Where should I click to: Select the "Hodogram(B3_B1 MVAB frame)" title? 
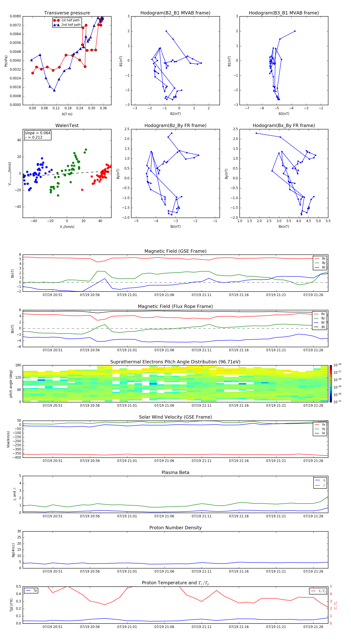pos(284,13)
